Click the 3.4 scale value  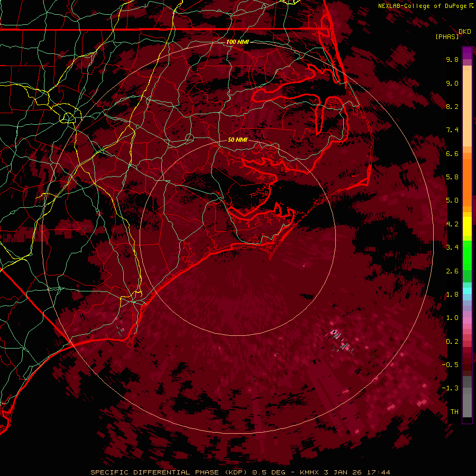452,248
